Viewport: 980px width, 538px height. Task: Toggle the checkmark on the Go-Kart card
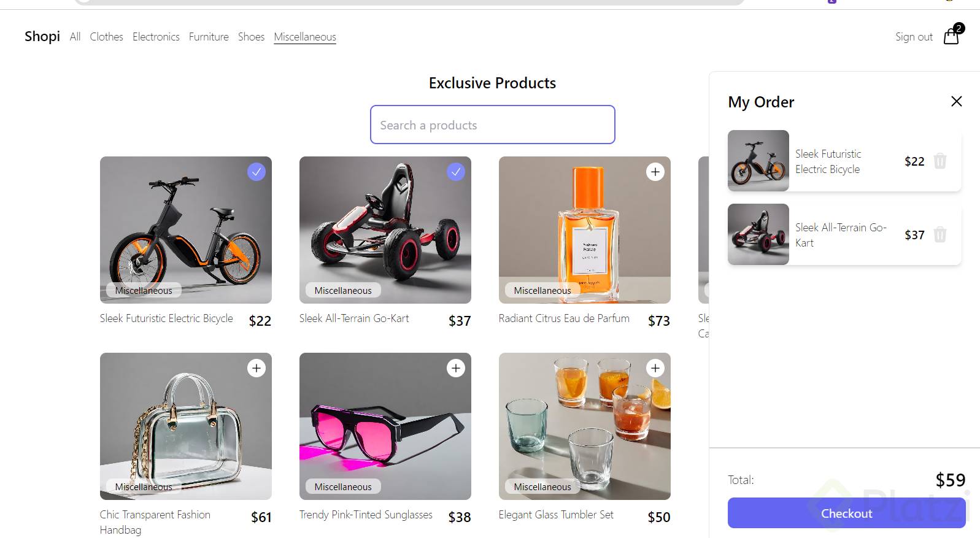click(455, 172)
